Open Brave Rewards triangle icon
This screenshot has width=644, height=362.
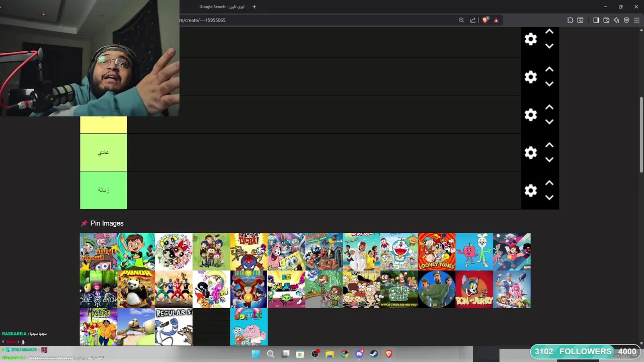pos(496,20)
